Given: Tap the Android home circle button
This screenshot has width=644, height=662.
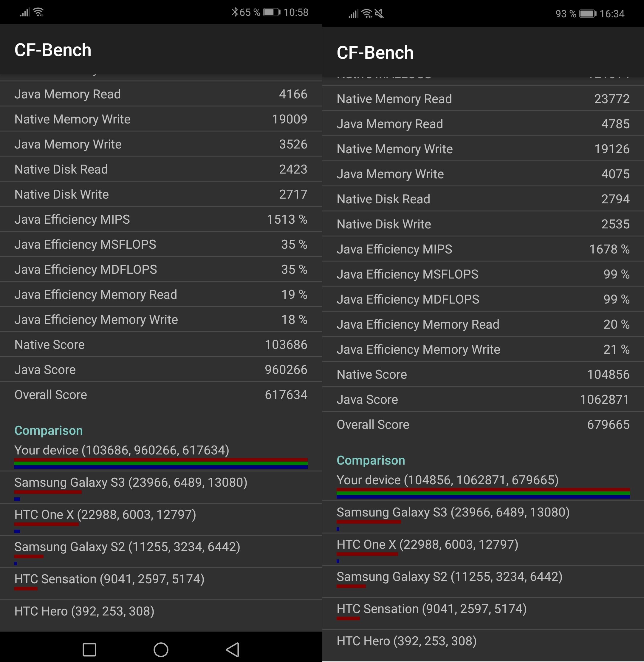Looking at the screenshot, I should tap(161, 649).
